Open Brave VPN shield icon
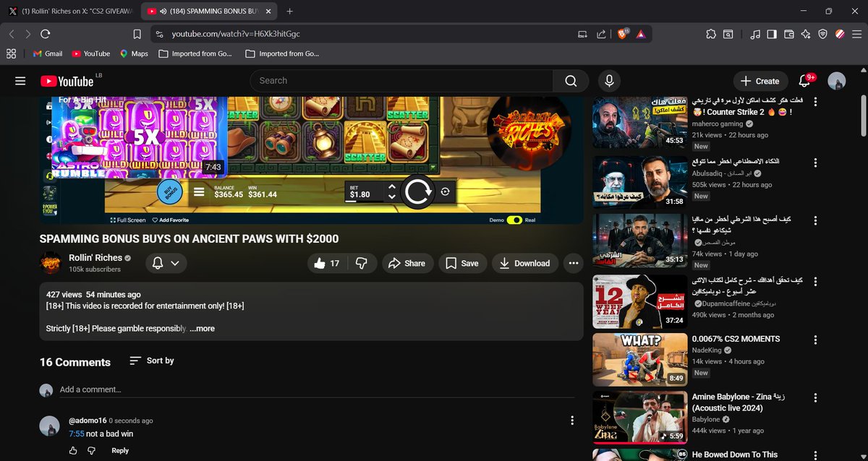 point(823,34)
